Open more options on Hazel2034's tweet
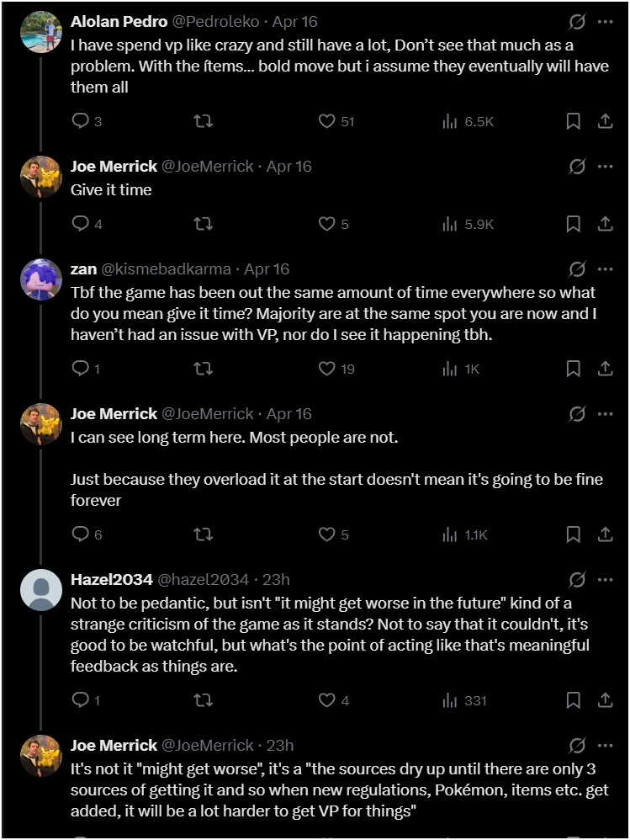630x840 pixels. coord(605,579)
